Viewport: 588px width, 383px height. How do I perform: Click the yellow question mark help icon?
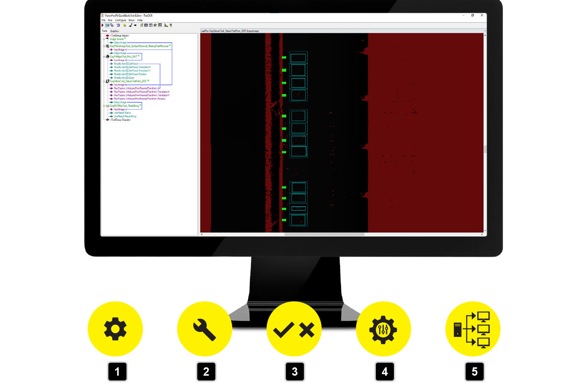pyautogui.click(x=171, y=25)
